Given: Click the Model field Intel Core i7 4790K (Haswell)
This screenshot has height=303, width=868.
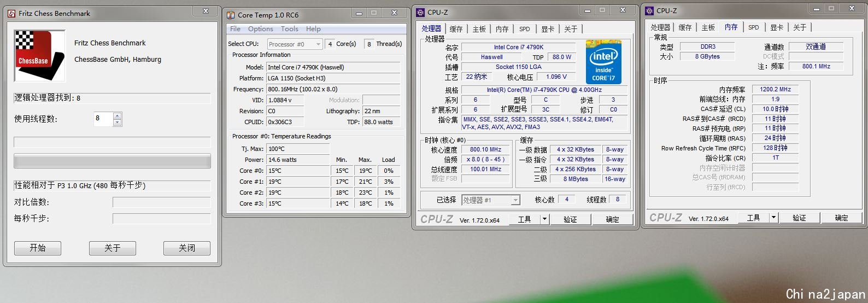Looking at the screenshot, I should (x=333, y=67).
